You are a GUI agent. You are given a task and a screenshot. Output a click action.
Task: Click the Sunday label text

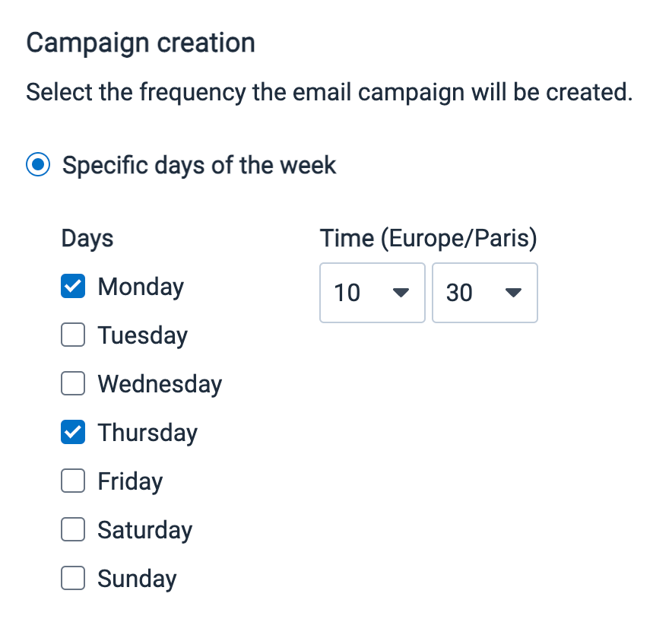(137, 579)
